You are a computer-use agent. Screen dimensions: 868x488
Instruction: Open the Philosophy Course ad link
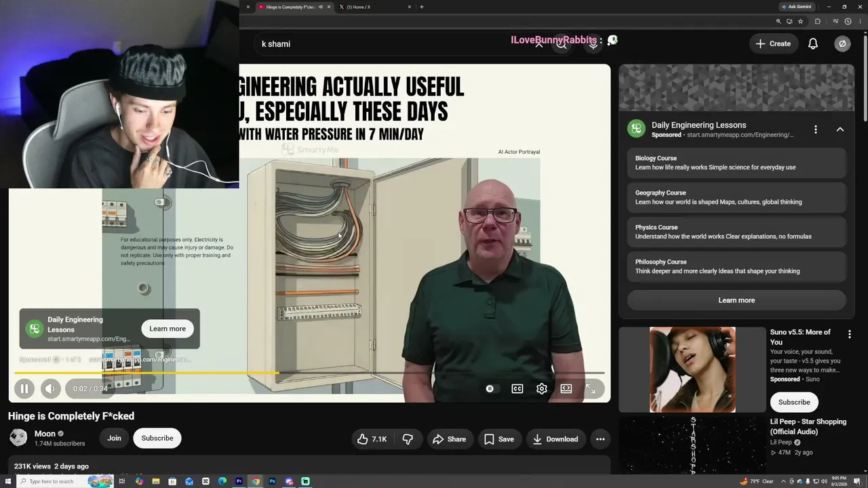point(736,266)
